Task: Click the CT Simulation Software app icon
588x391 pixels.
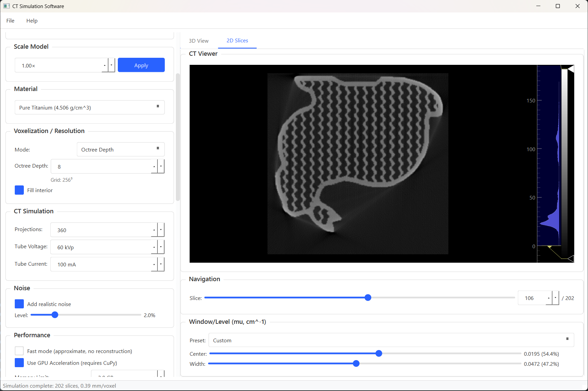Action: [x=6, y=6]
